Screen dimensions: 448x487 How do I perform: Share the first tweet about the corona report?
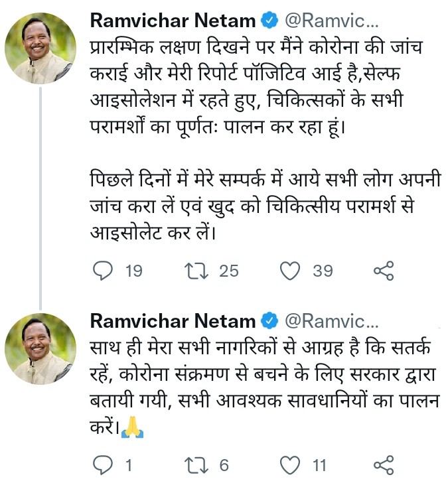pos(384,271)
